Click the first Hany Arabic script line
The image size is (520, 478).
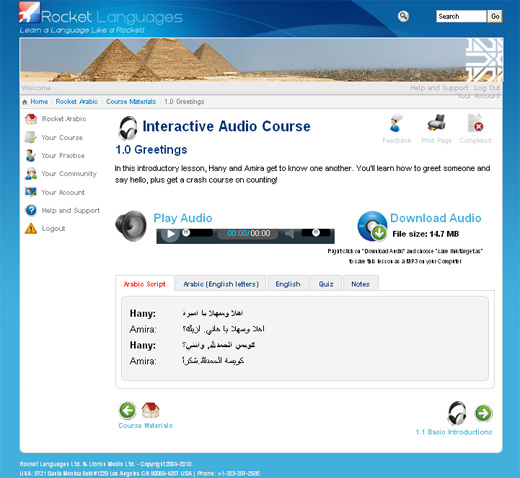pyautogui.click(x=213, y=313)
